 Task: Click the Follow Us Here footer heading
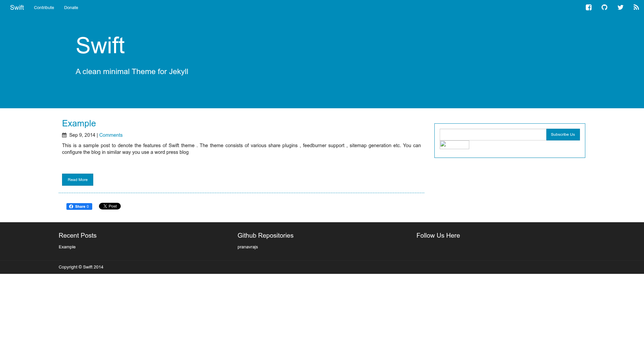438,236
